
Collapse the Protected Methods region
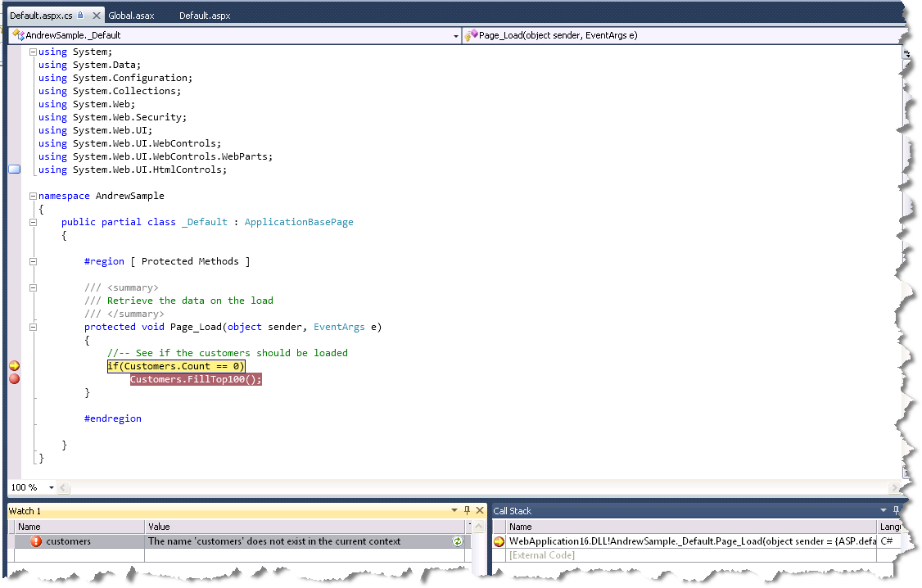33,261
